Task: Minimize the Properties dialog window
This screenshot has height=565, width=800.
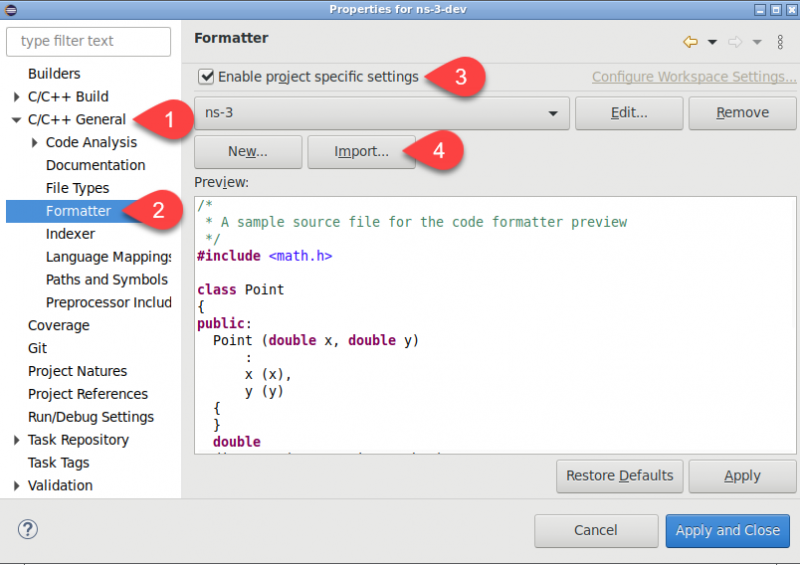Action: tap(760, 10)
